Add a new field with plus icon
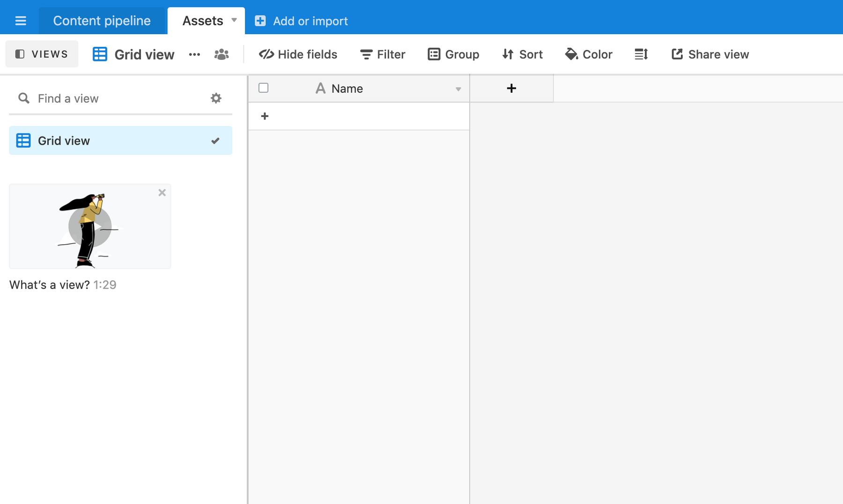 pos(511,88)
